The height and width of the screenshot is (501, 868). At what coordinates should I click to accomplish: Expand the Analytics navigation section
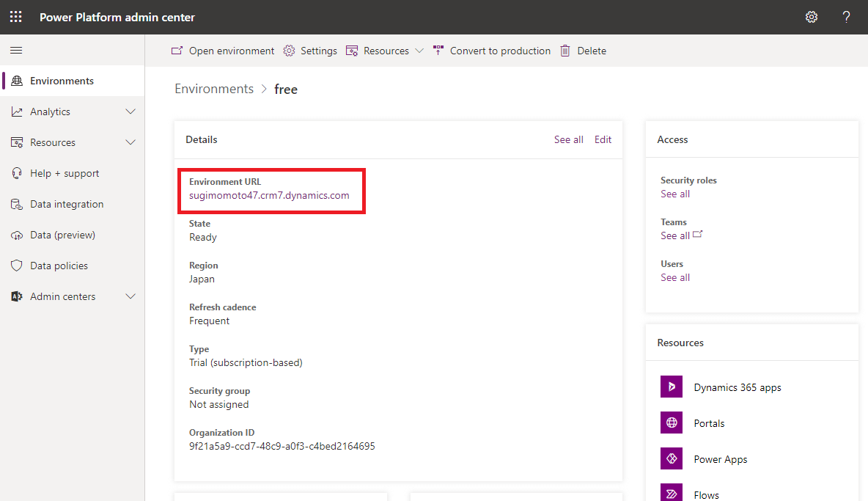(x=130, y=111)
